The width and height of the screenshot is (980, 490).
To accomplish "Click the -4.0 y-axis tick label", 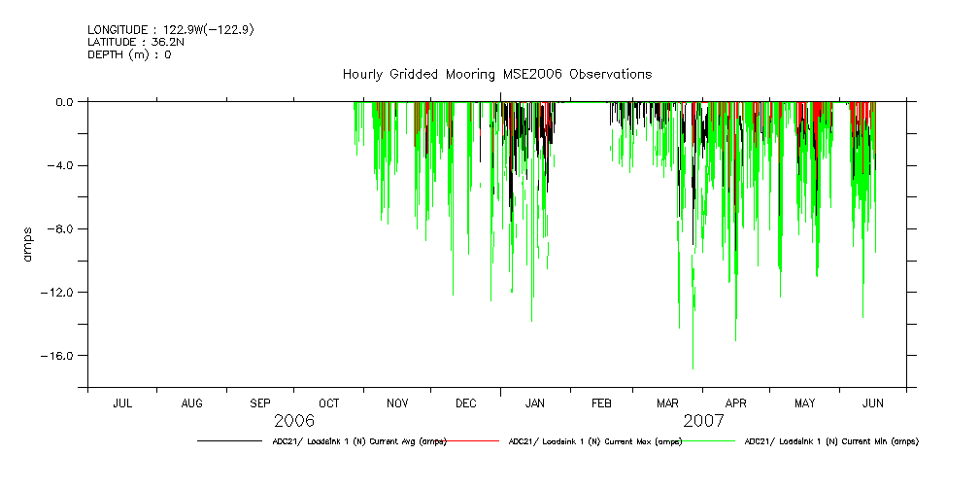I will [x=61, y=165].
